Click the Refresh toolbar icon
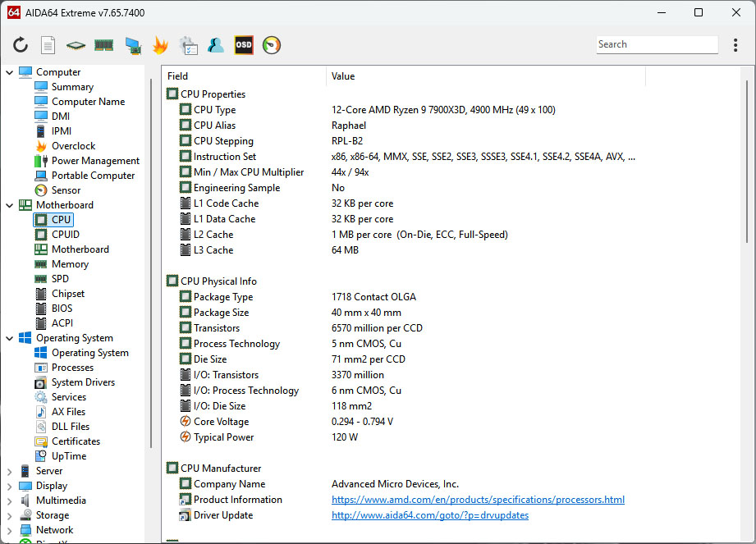 (21, 45)
